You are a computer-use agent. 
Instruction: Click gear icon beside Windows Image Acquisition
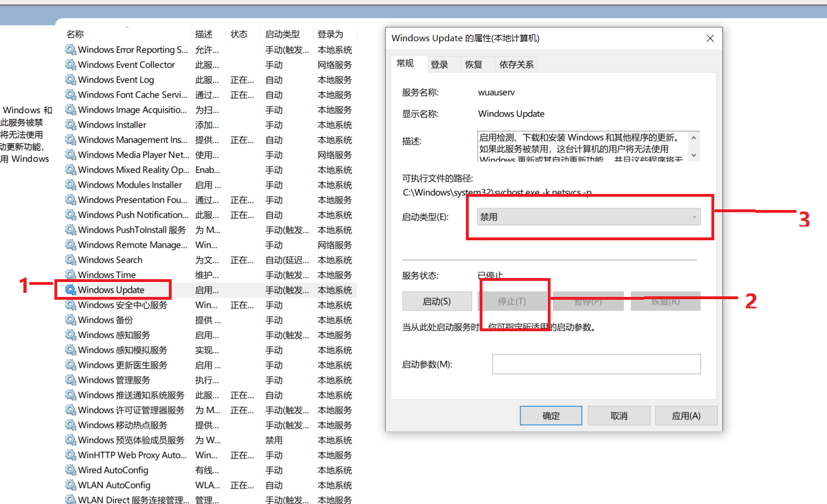click(70, 110)
